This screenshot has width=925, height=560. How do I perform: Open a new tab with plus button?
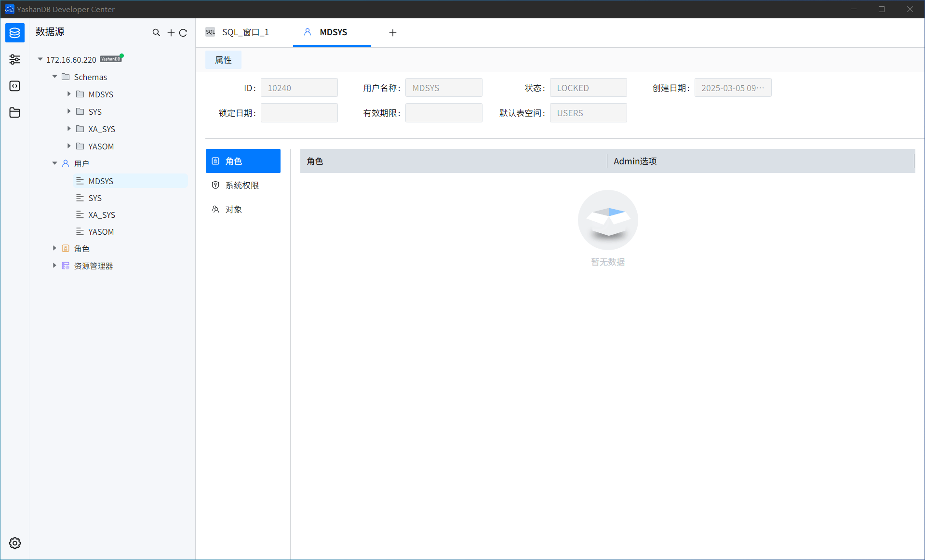click(x=393, y=33)
